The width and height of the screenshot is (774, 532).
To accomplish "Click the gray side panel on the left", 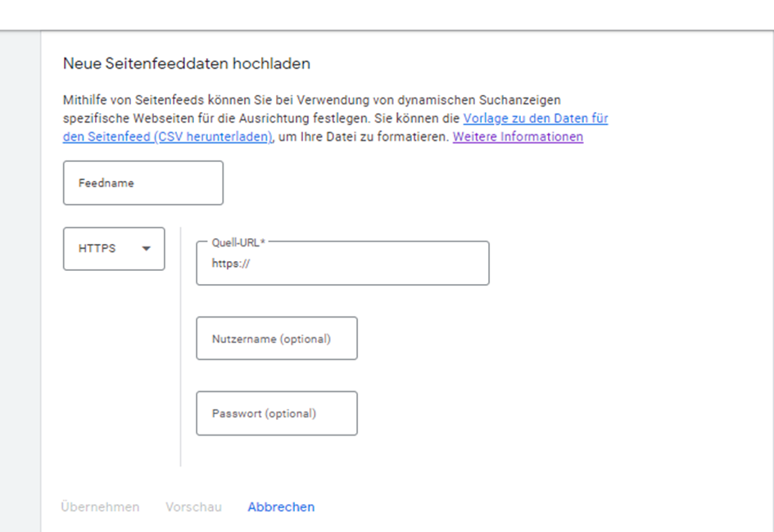I will [20, 281].
